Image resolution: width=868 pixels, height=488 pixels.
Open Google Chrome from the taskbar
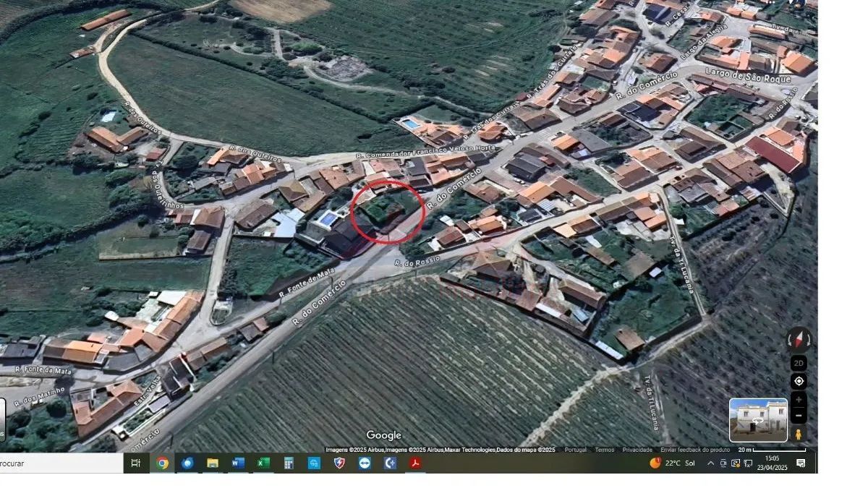[163, 463]
